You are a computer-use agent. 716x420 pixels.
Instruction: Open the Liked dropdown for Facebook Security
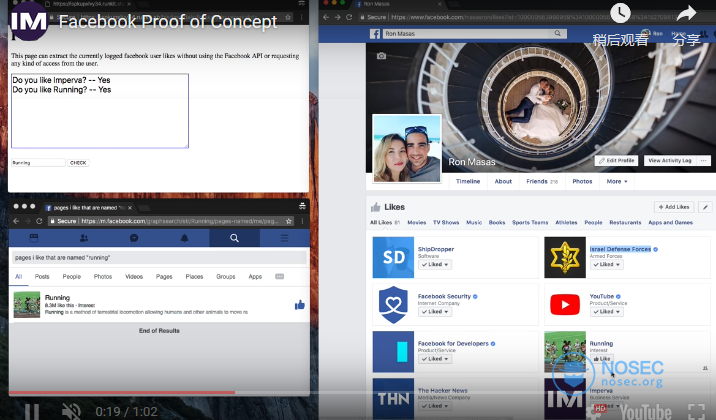click(x=435, y=312)
